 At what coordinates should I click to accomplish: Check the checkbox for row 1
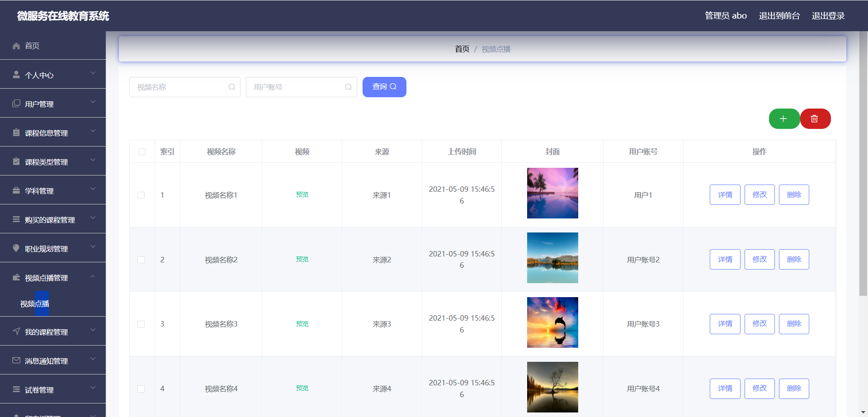pos(141,195)
